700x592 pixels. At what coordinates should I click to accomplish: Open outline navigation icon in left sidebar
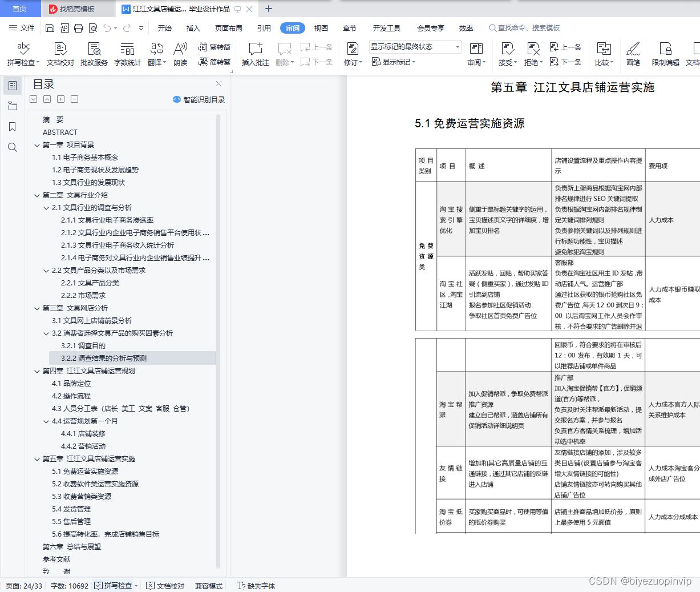click(x=13, y=86)
